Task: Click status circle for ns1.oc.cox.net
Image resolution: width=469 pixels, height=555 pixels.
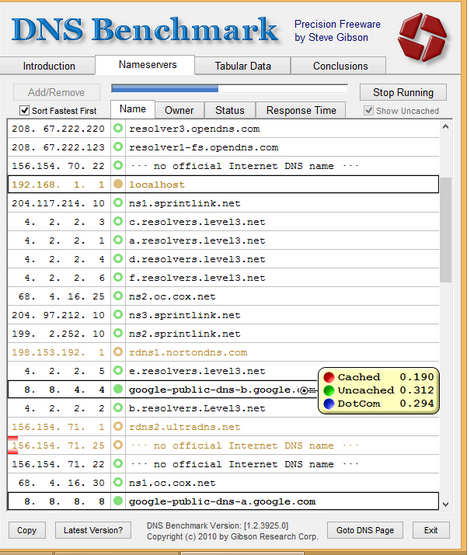Action: pyautogui.click(x=118, y=482)
